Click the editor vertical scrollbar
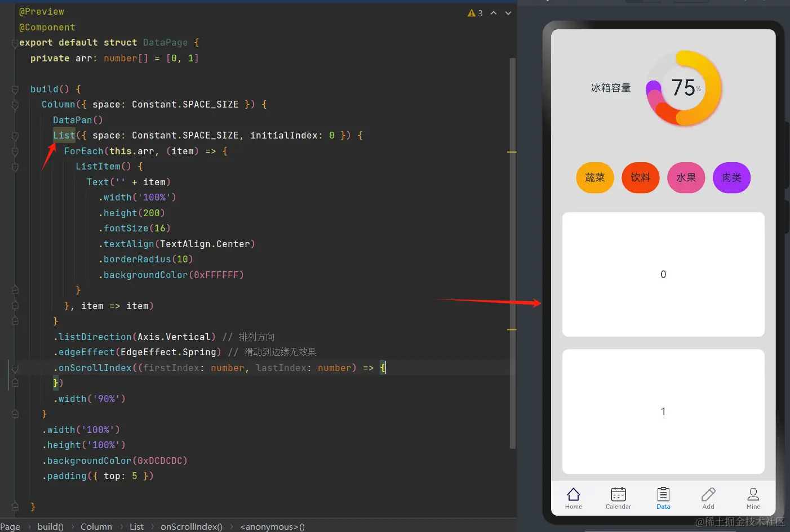The width and height of the screenshot is (790, 532). pos(512,253)
